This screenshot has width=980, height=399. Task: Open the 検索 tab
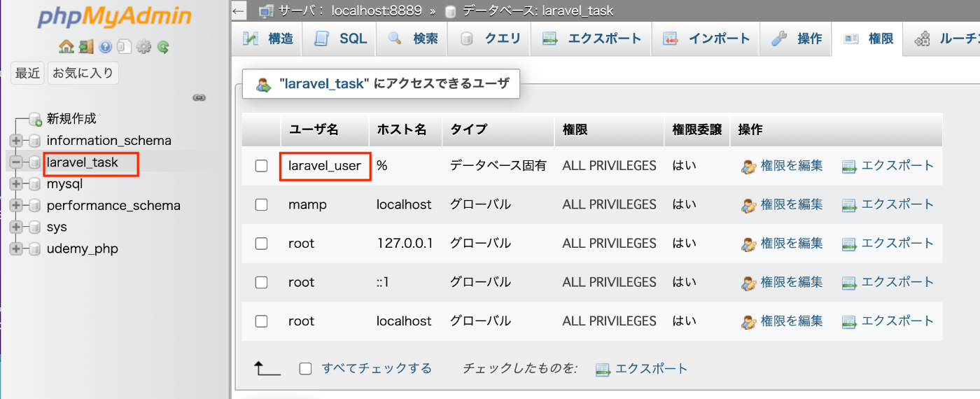point(413,38)
